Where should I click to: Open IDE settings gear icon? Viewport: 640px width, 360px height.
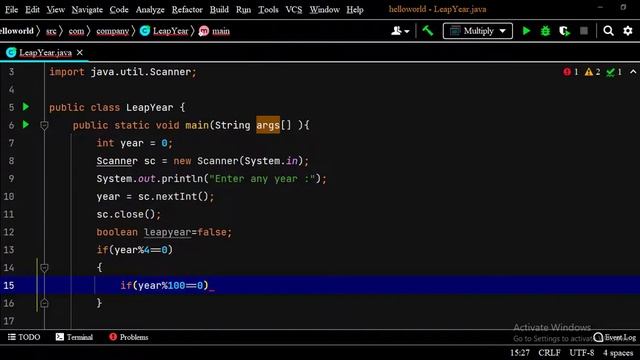click(x=628, y=31)
